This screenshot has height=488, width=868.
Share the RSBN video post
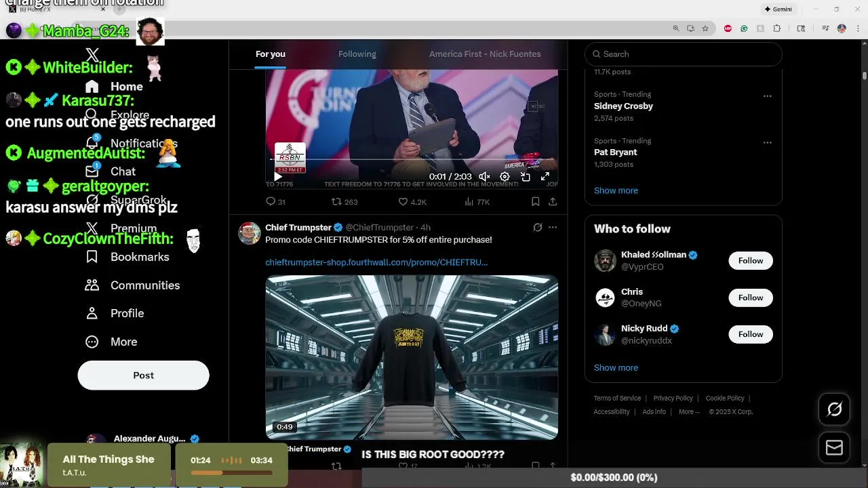[x=553, y=202]
